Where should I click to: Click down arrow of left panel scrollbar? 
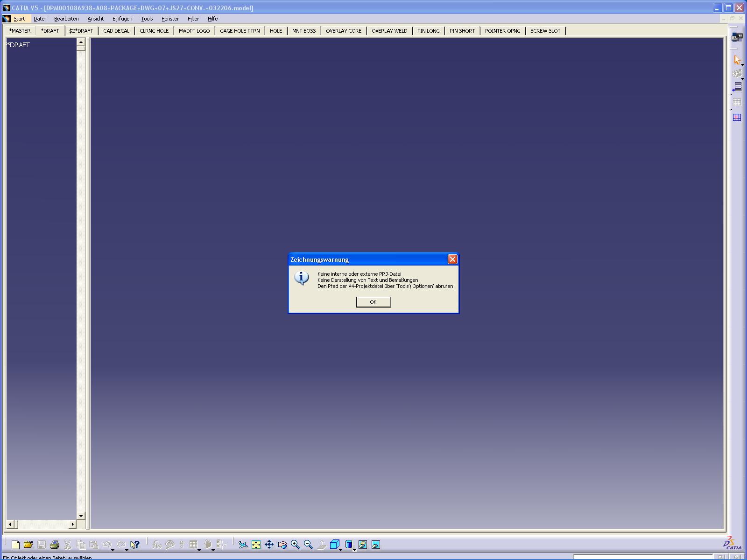click(x=81, y=516)
